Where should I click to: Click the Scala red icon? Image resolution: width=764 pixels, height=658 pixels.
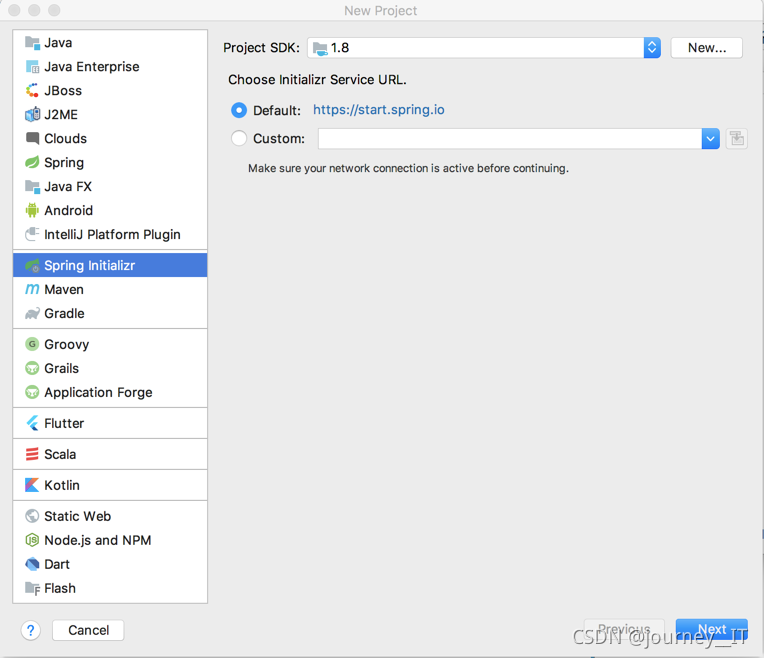pos(32,454)
